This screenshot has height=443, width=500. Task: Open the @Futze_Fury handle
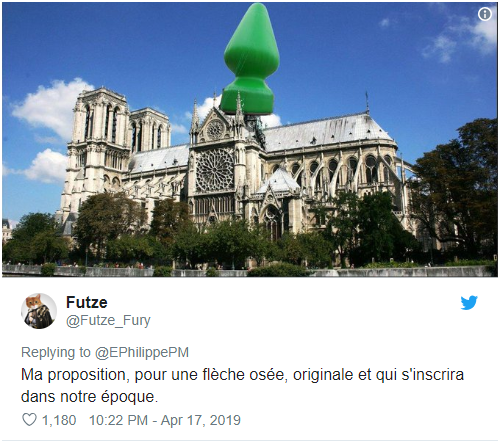(x=108, y=321)
